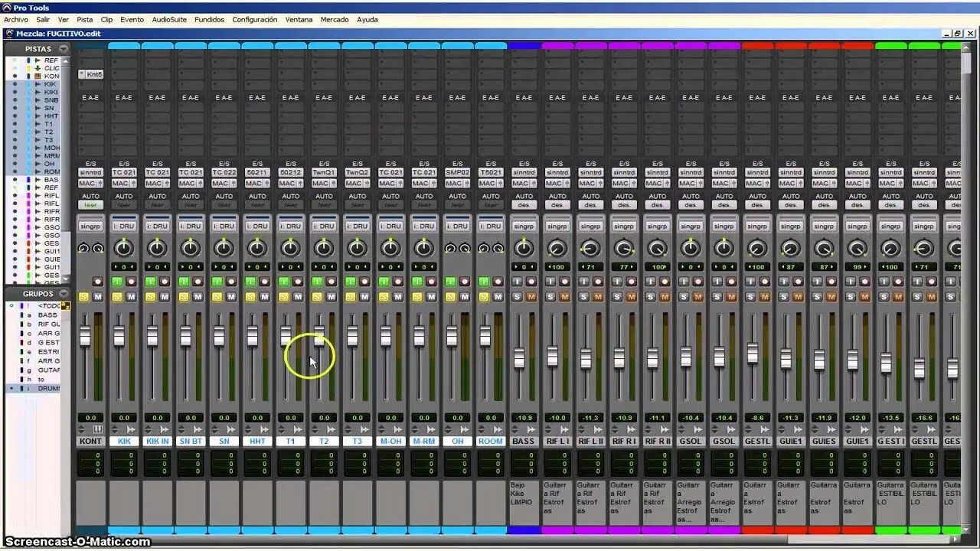This screenshot has height=551, width=980.
Task: Click the Knt5 insert on the KONT channel
Action: pyautogui.click(x=90, y=74)
